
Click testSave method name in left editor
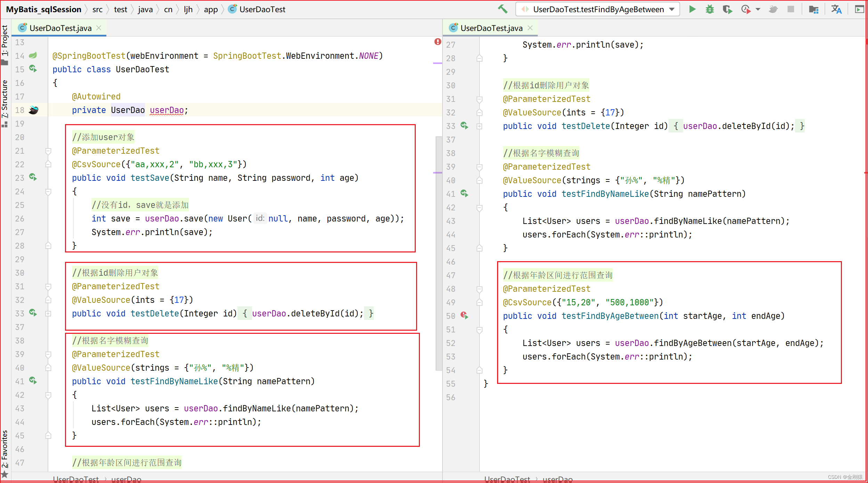pos(150,178)
